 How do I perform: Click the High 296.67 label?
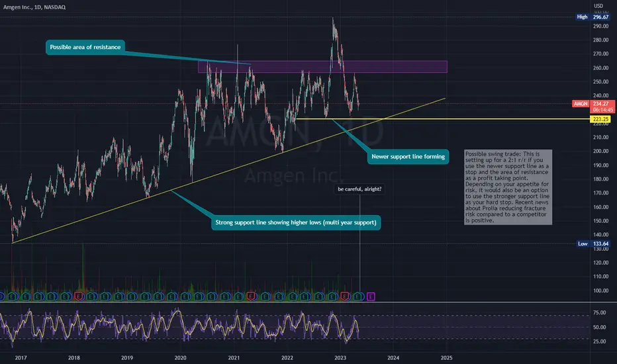click(x=593, y=17)
